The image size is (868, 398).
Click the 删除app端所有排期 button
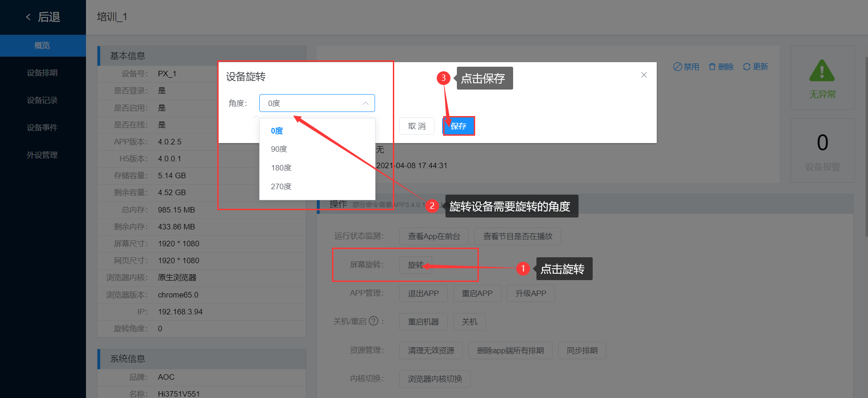click(510, 350)
